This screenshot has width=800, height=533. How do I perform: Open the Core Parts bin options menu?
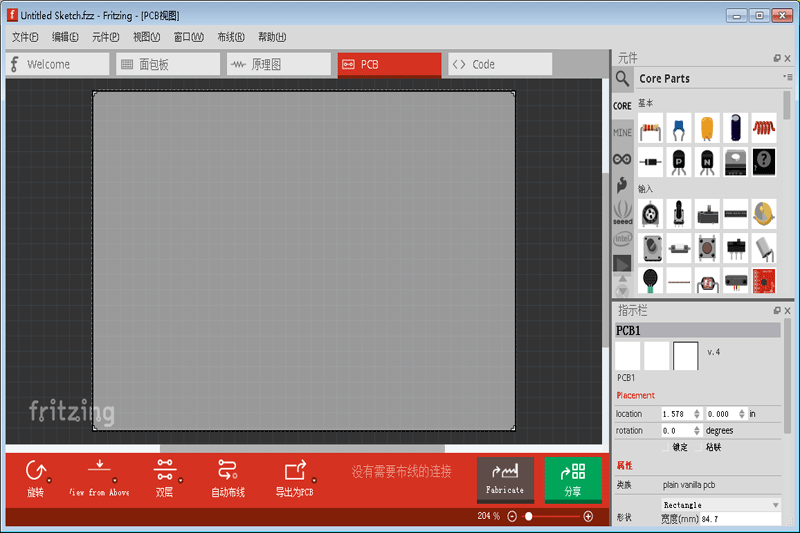click(788, 78)
